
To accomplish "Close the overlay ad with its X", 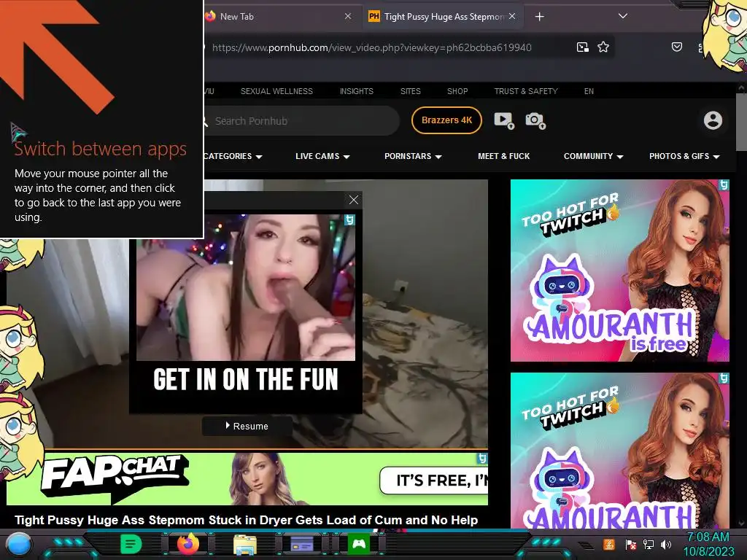I will click(354, 200).
